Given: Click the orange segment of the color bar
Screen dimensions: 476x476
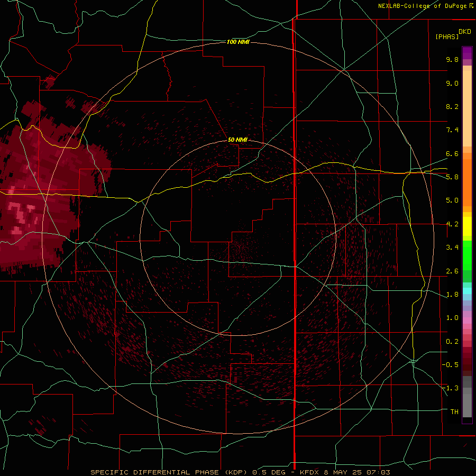Looking at the screenshot, I should [467, 182].
